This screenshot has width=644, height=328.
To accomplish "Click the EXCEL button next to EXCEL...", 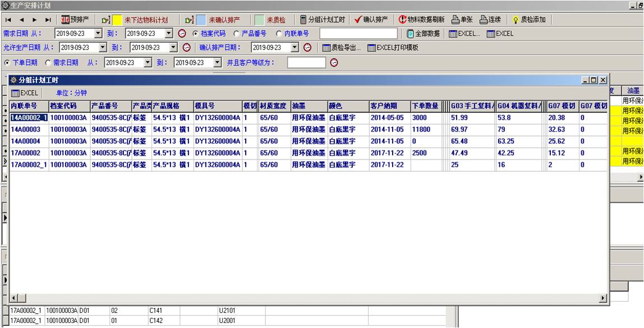I will click(500, 34).
